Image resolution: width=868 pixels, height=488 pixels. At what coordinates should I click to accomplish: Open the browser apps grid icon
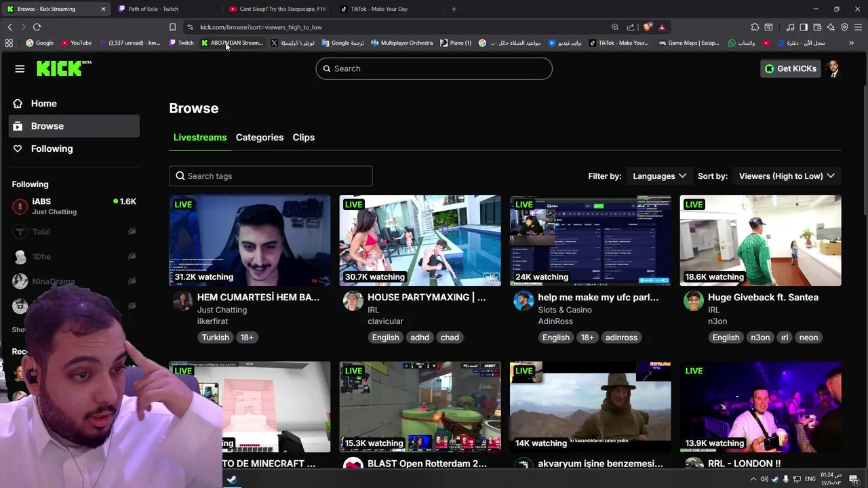(9, 43)
